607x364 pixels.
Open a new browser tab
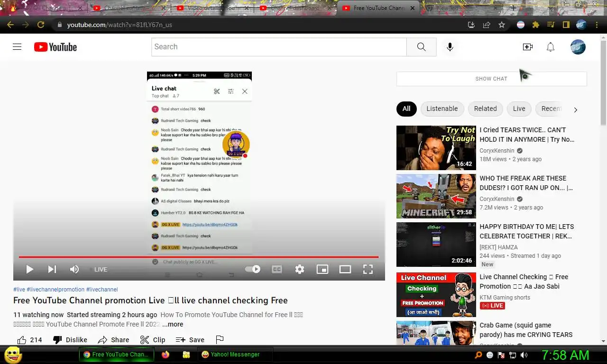pyautogui.click(x=513, y=8)
